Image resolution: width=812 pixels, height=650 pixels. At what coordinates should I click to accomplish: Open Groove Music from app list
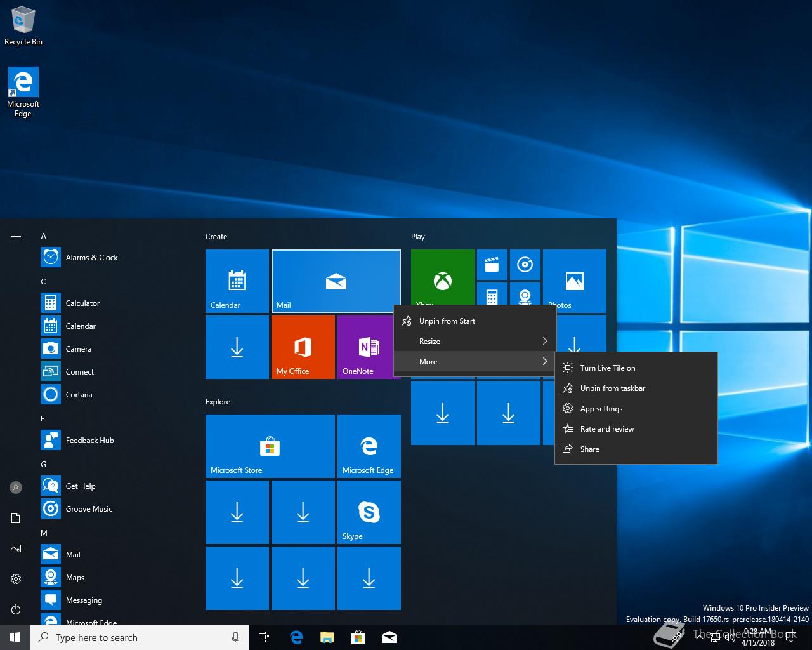(114, 508)
